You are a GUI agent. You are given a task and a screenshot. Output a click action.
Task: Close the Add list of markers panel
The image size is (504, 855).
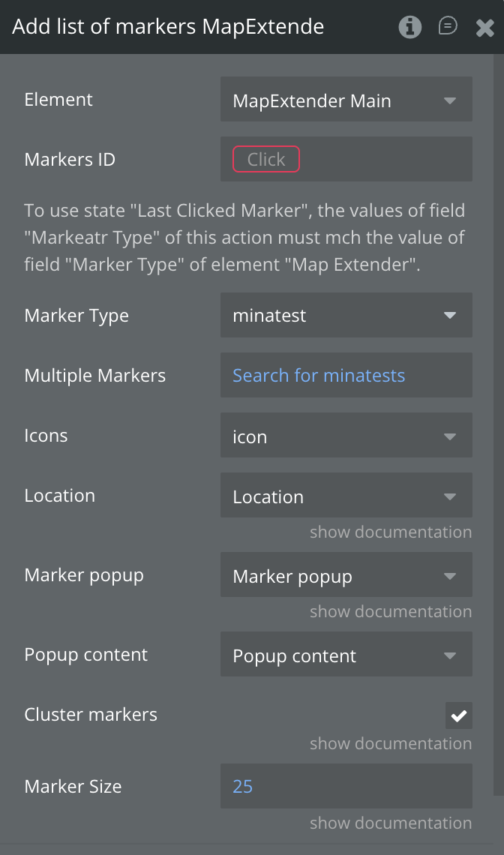[484, 28]
